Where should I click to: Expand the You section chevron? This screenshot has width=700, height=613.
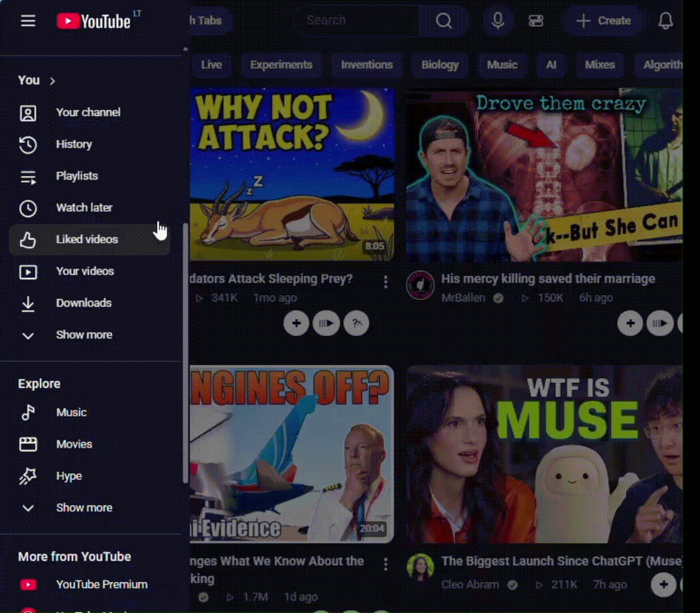pos(52,81)
